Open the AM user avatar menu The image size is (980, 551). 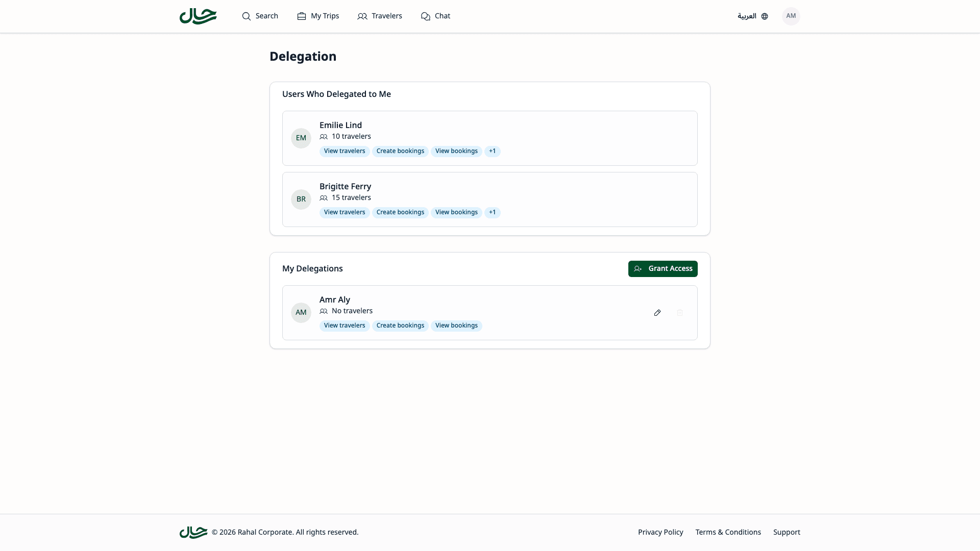(x=791, y=16)
